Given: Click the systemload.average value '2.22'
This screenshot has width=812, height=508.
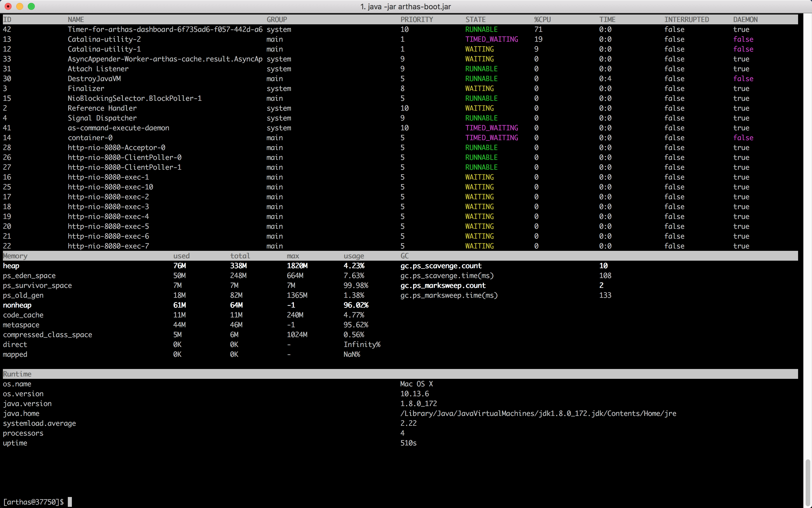Looking at the screenshot, I should [408, 423].
